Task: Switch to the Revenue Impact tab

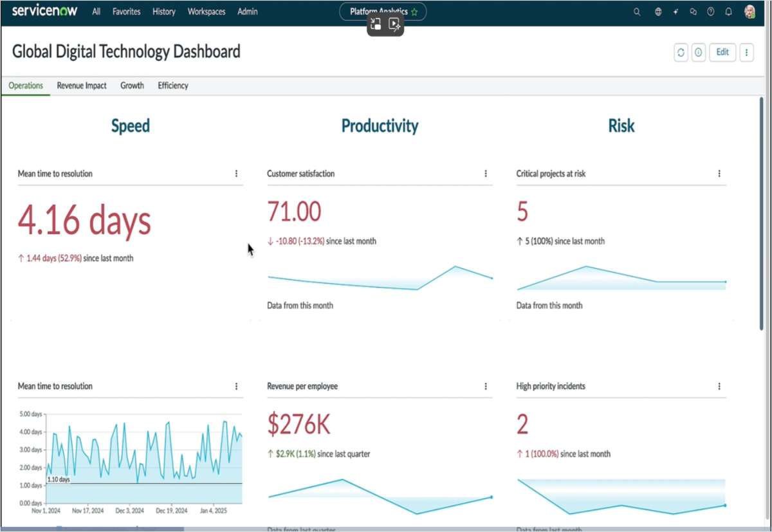Action: (81, 85)
